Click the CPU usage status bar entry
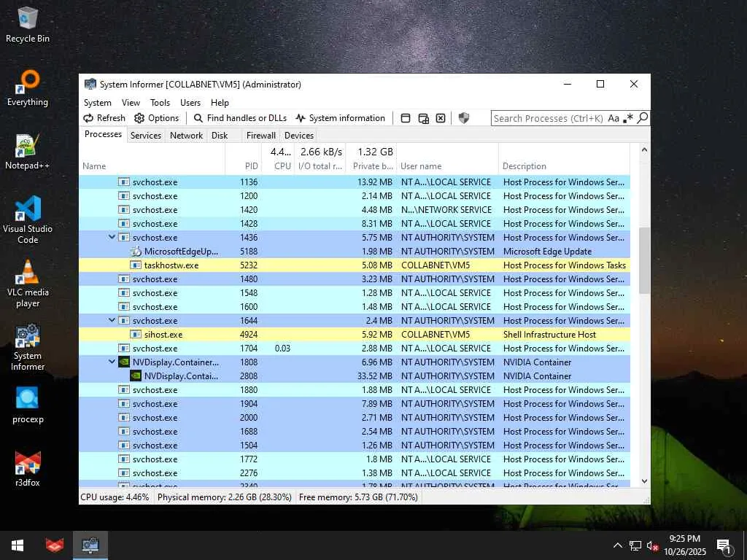The width and height of the screenshot is (747, 560). click(115, 497)
